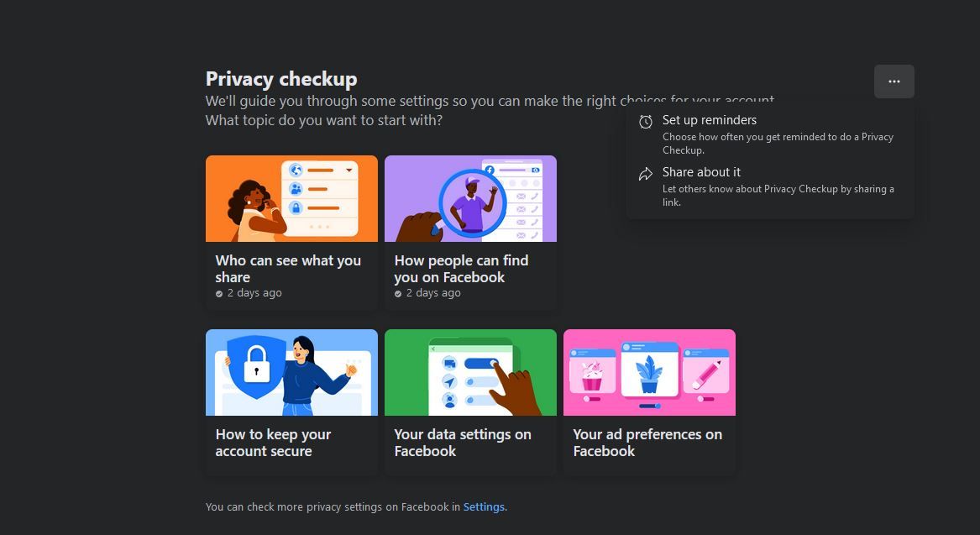980x535 pixels.
Task: Follow the Settings link
Action: point(484,507)
